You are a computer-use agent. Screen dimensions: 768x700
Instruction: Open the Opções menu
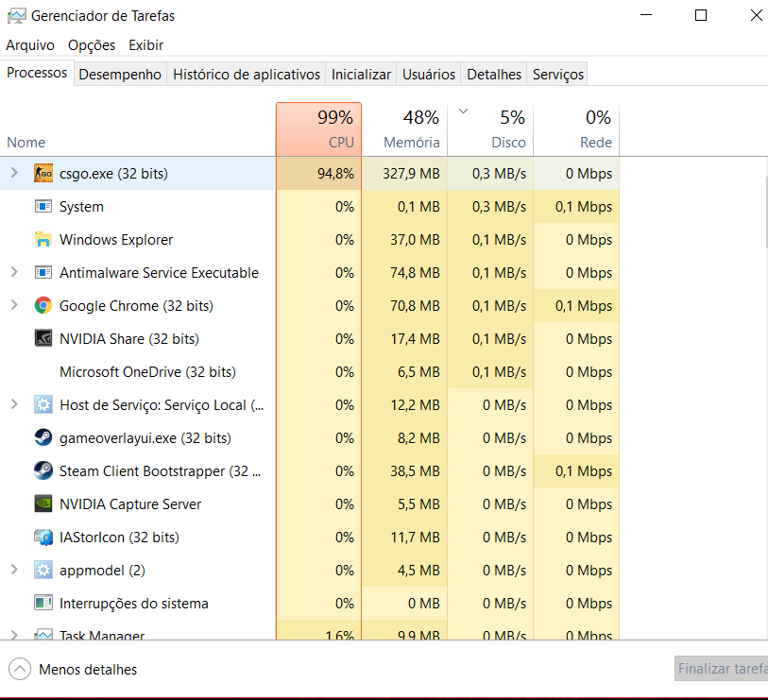point(92,45)
